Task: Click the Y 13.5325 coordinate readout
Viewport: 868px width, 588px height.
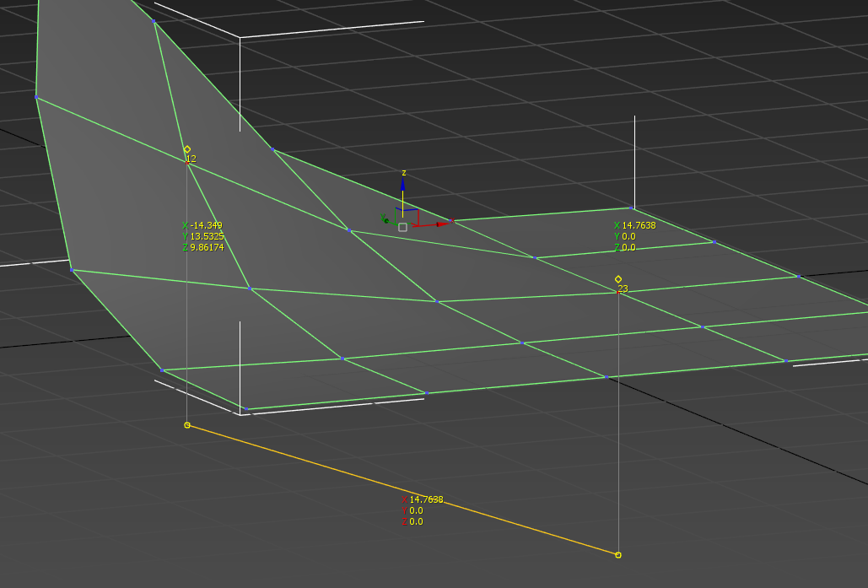Action: click(202, 236)
